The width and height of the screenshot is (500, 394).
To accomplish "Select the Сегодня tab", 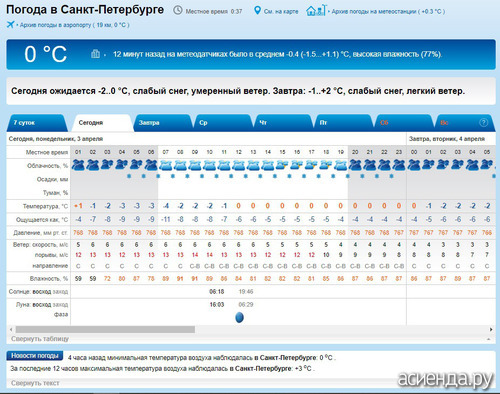I will [102, 123].
